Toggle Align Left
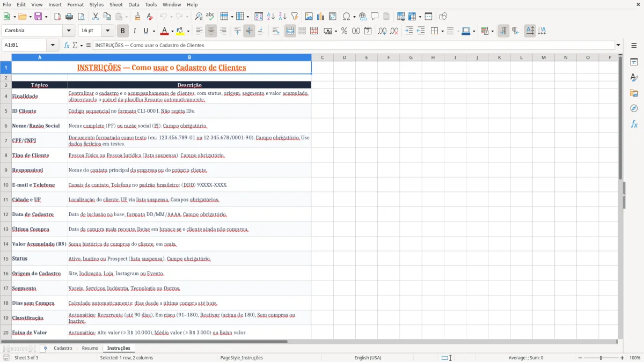The height and width of the screenshot is (362, 644). pos(200,31)
